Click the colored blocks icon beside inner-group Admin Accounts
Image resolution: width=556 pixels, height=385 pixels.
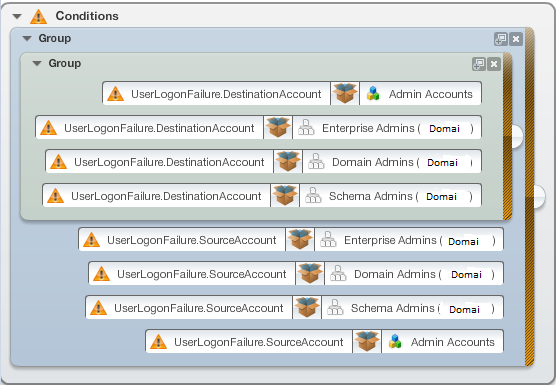[373, 94]
